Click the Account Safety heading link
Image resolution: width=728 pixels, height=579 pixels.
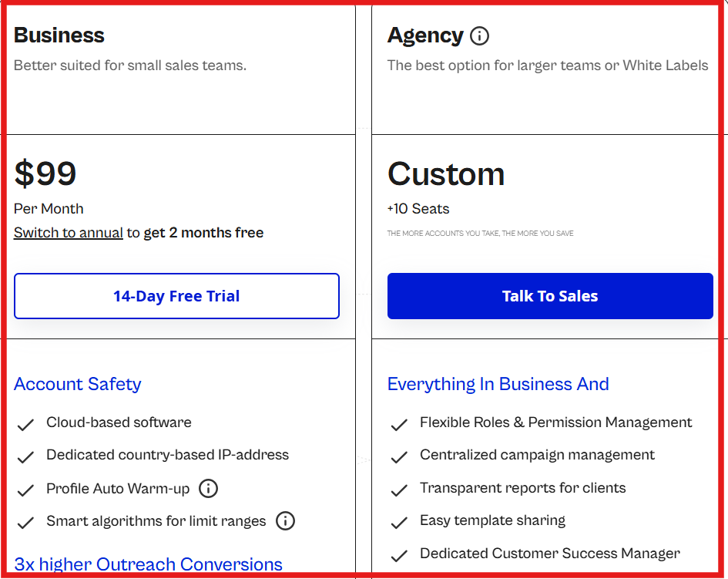click(x=77, y=383)
